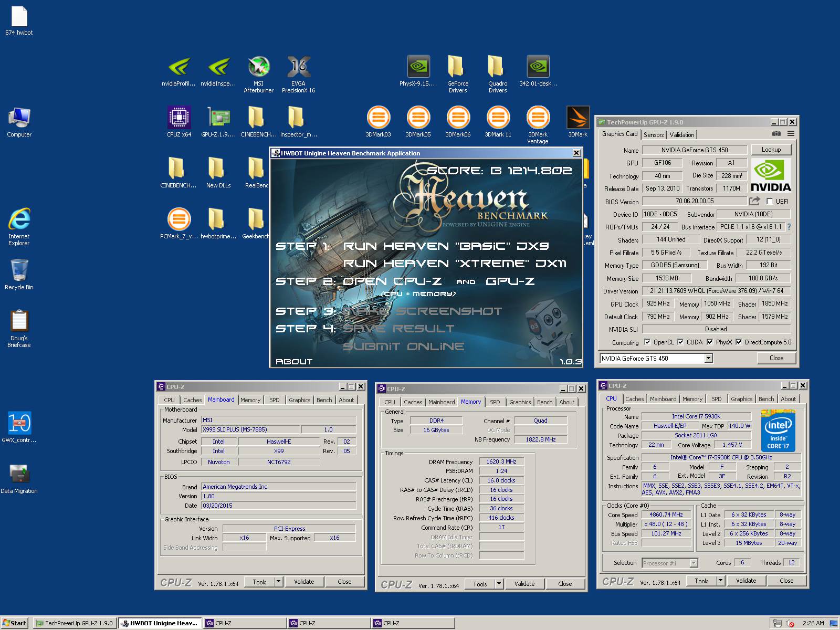The height and width of the screenshot is (630, 840).
Task: Open the GeForce Drivers folder
Action: point(458,74)
